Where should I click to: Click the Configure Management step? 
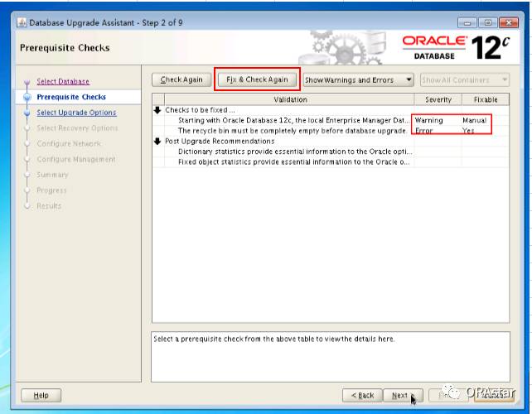tap(76, 159)
